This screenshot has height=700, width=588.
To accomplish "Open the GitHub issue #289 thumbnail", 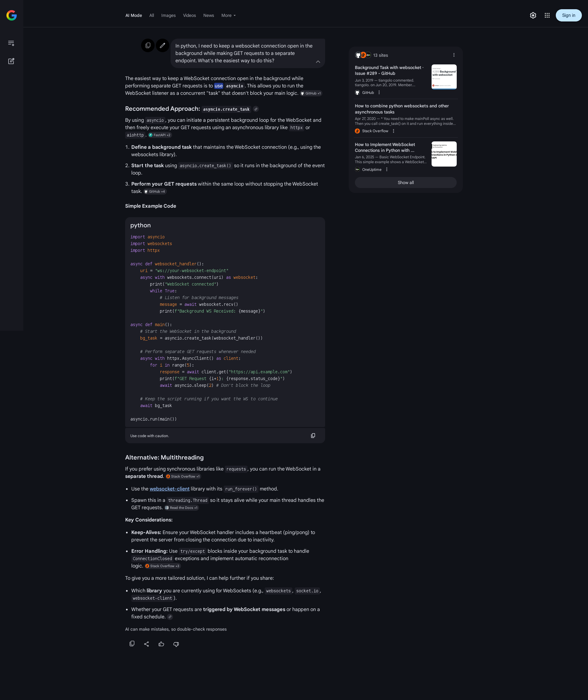I will [444, 77].
